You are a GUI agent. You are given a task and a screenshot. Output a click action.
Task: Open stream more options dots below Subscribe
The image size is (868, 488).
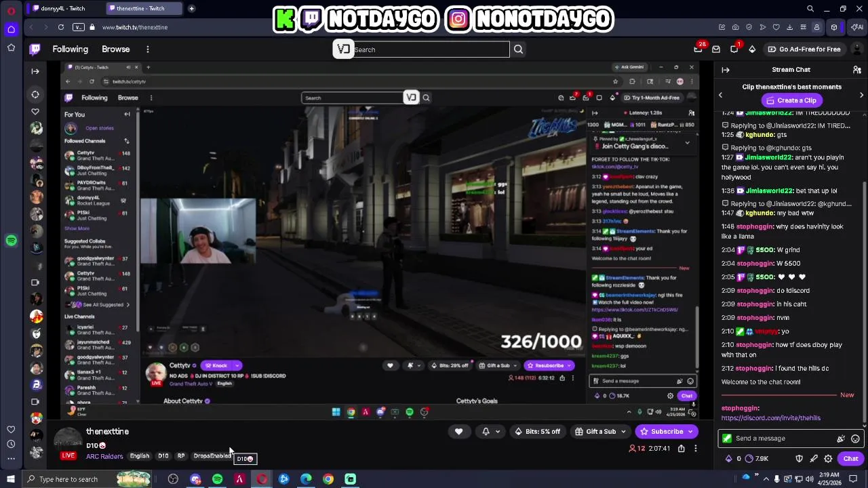695,448
